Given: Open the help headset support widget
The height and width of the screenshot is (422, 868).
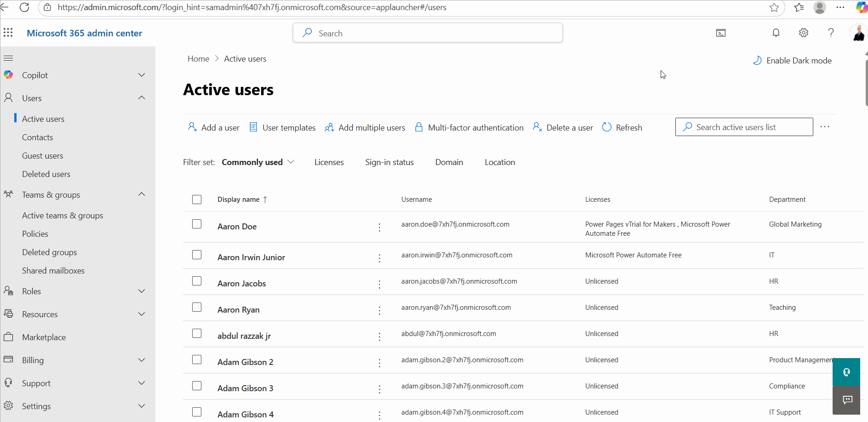Looking at the screenshot, I should [846, 372].
